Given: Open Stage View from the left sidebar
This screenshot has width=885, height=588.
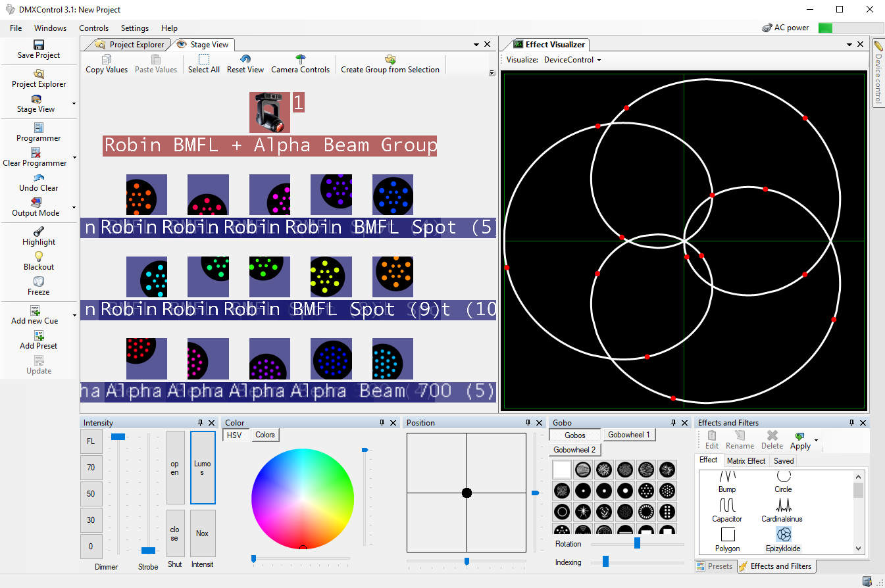Looking at the screenshot, I should coord(36,103).
